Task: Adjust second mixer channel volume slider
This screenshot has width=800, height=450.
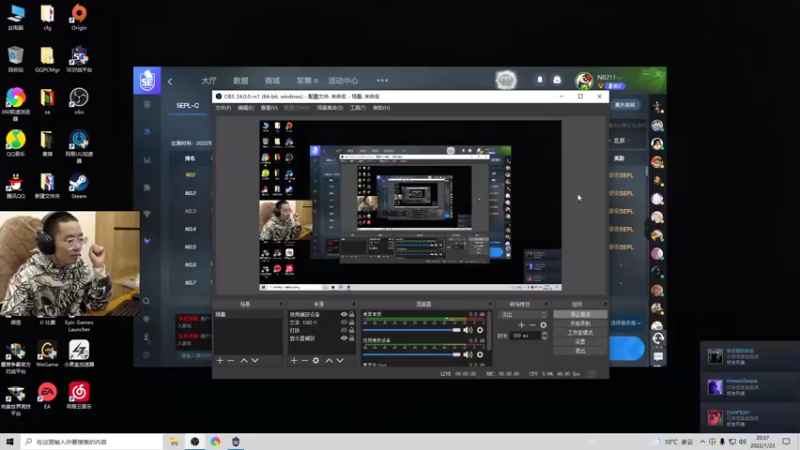Action: coord(412,355)
